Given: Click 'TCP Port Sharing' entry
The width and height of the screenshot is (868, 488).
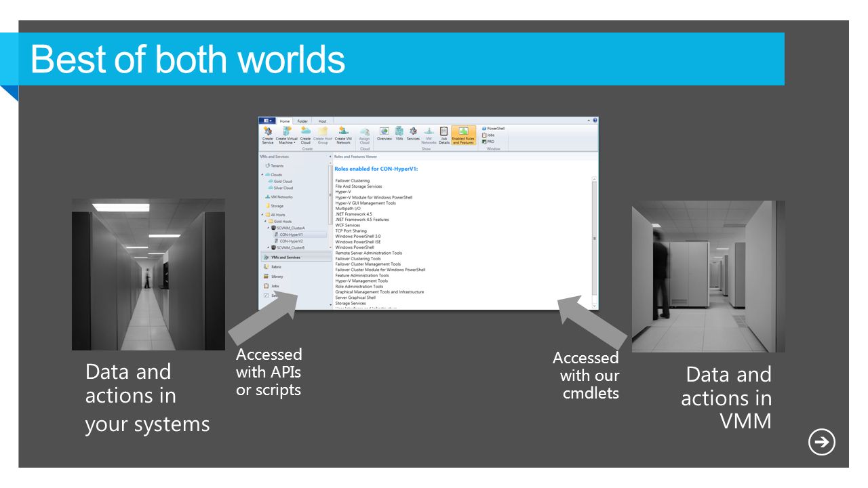Looking at the screenshot, I should pyautogui.click(x=351, y=230).
